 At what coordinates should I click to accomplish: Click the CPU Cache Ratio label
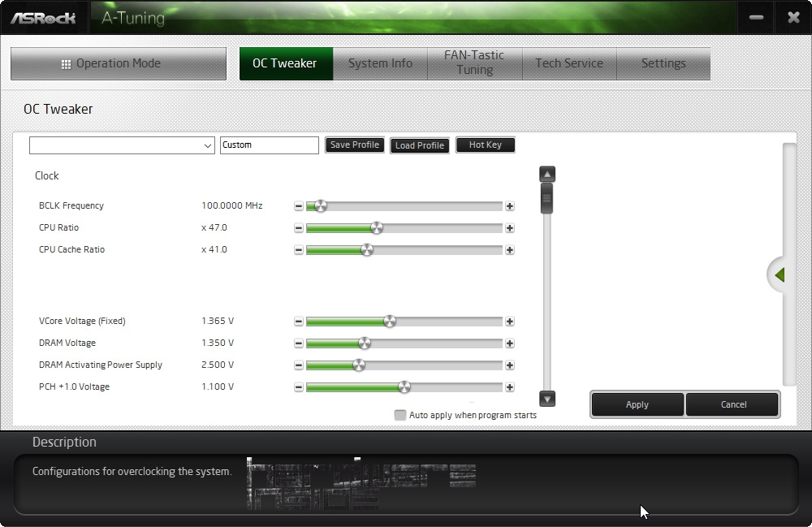click(x=72, y=249)
